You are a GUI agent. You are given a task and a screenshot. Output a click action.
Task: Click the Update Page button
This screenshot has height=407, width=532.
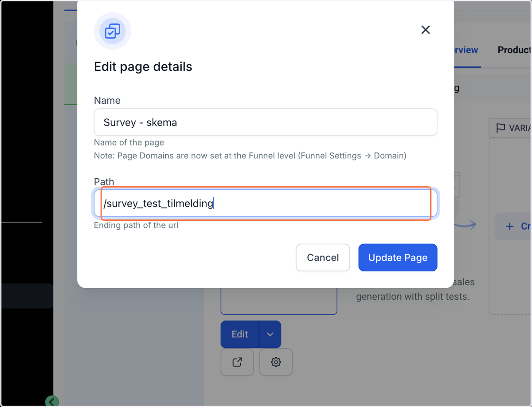(x=398, y=258)
